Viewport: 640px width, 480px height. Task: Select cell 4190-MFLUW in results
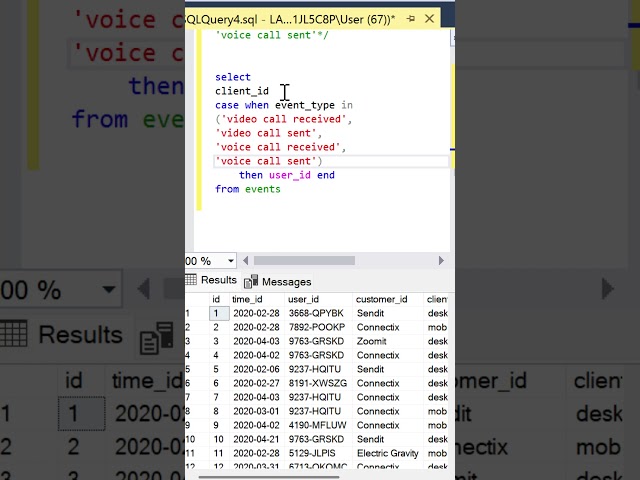click(x=317, y=425)
